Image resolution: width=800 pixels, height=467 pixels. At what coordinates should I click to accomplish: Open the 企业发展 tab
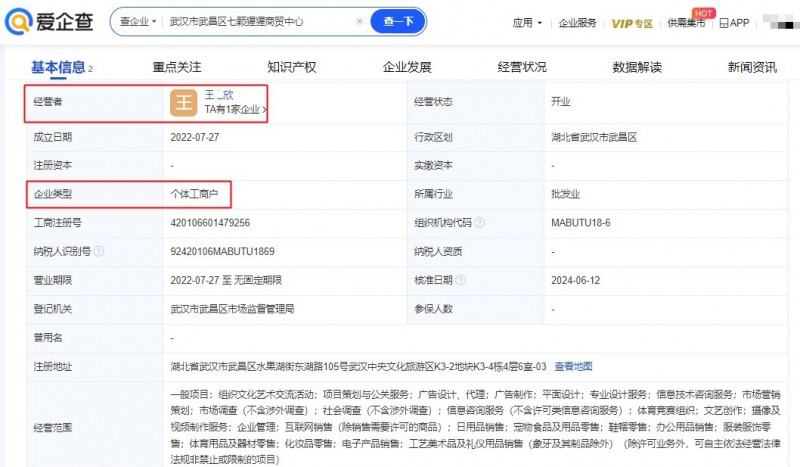pos(407,67)
